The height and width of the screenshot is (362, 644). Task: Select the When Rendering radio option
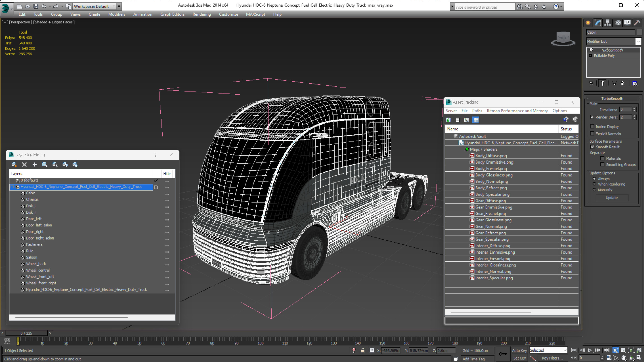594,184
